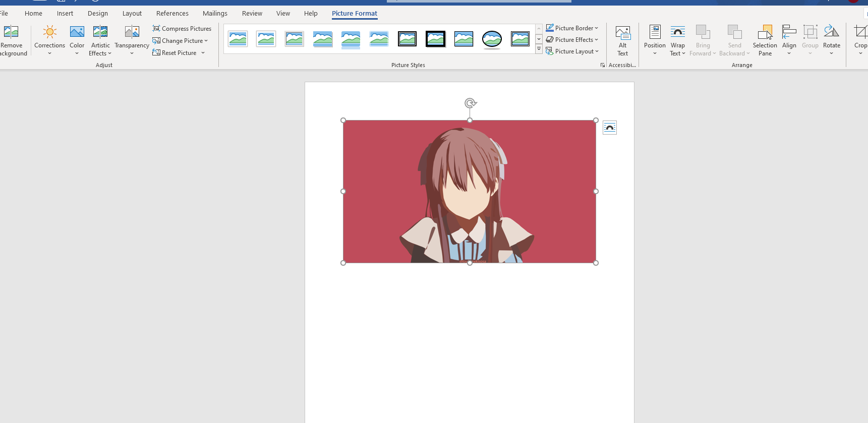Switch to the Layout tab
The height and width of the screenshot is (423, 868).
tap(132, 14)
